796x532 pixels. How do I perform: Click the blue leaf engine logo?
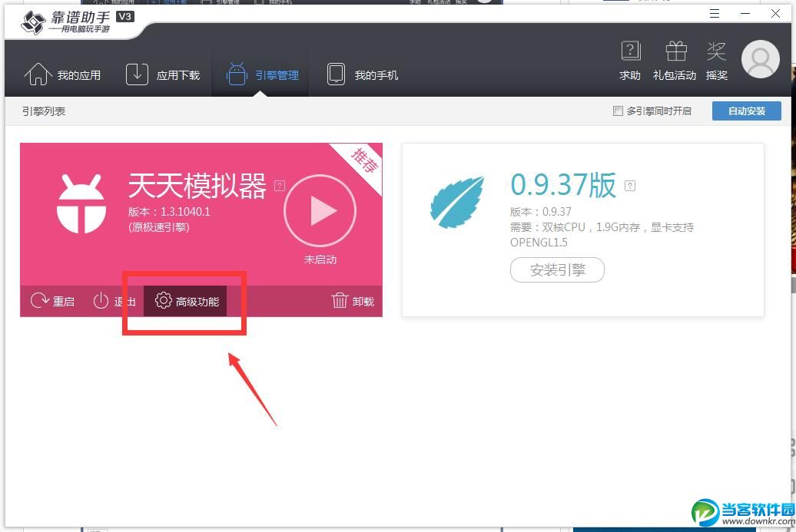tap(457, 201)
